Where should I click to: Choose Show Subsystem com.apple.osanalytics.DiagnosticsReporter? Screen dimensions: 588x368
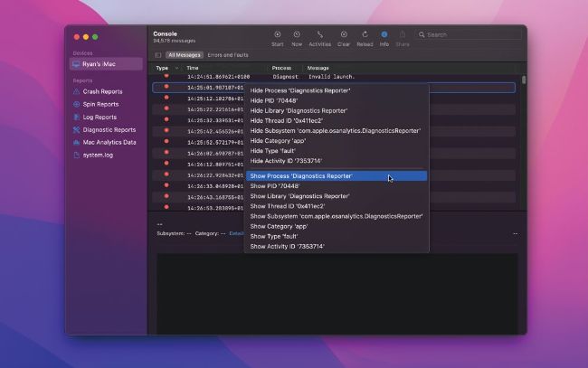tap(337, 217)
